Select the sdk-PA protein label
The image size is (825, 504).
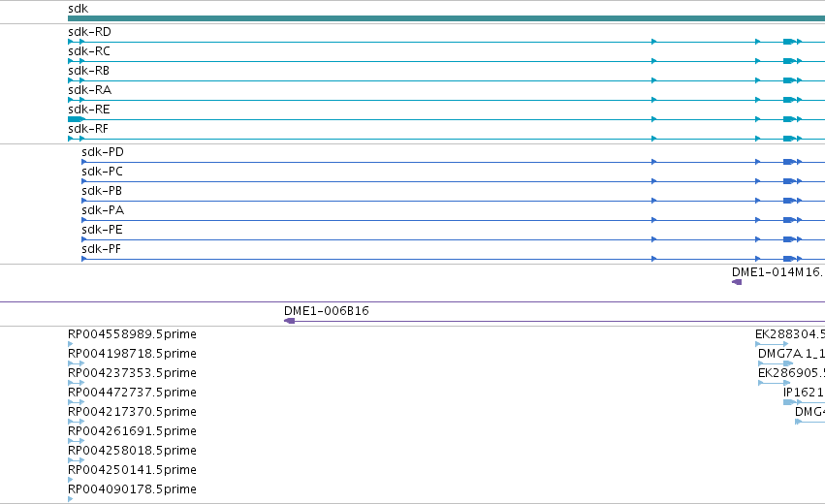click(x=103, y=210)
